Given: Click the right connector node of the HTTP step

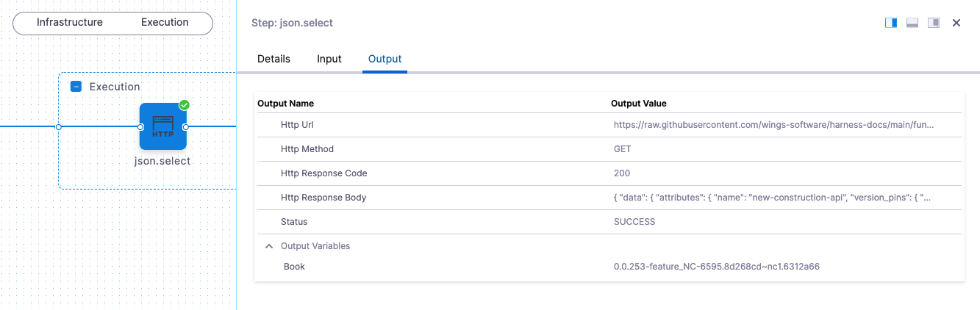Looking at the screenshot, I should click(x=186, y=127).
